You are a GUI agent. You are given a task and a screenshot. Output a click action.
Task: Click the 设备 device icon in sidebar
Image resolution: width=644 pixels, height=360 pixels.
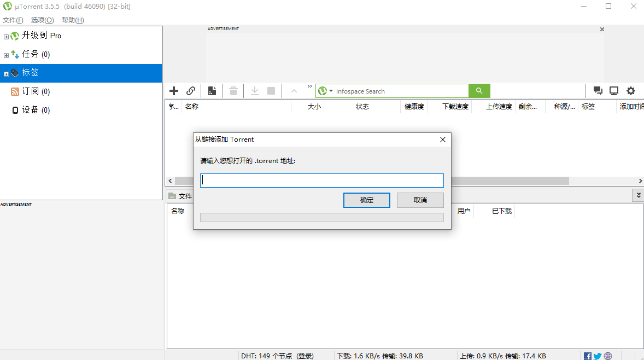[x=15, y=110]
